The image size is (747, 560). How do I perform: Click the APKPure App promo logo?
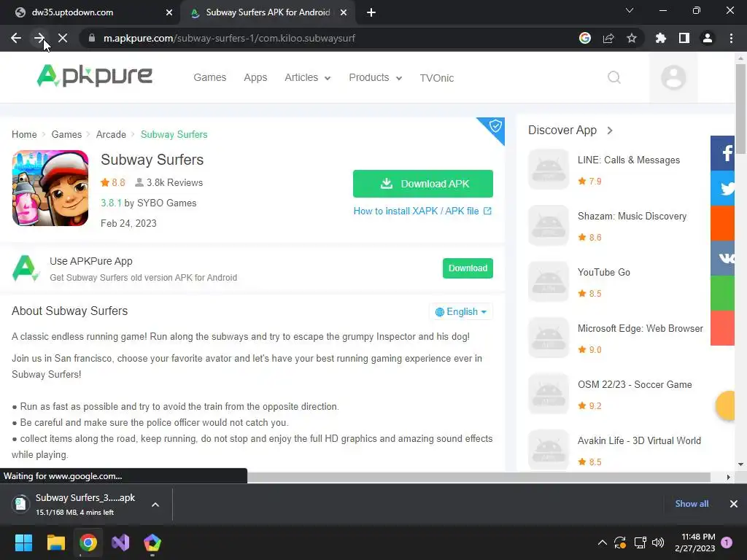25,268
